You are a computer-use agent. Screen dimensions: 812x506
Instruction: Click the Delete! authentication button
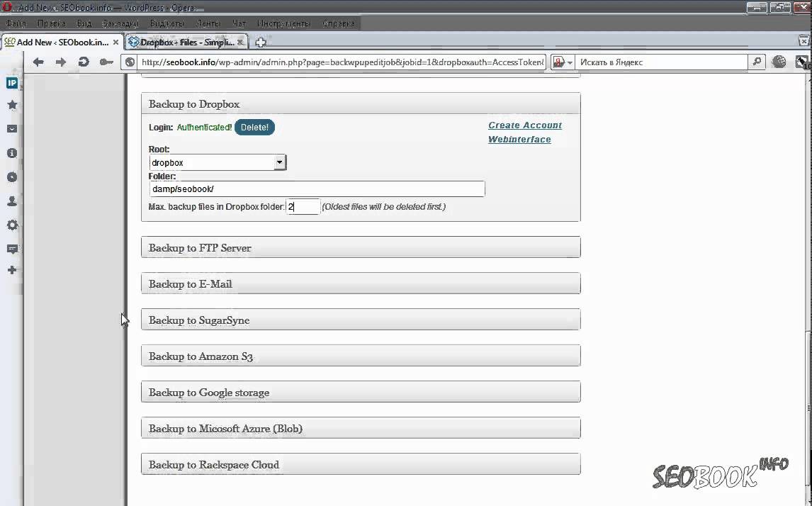tap(254, 128)
